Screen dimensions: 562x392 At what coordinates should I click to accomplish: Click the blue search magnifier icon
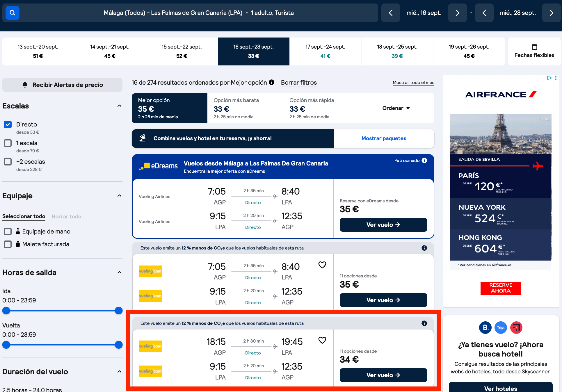[12, 13]
